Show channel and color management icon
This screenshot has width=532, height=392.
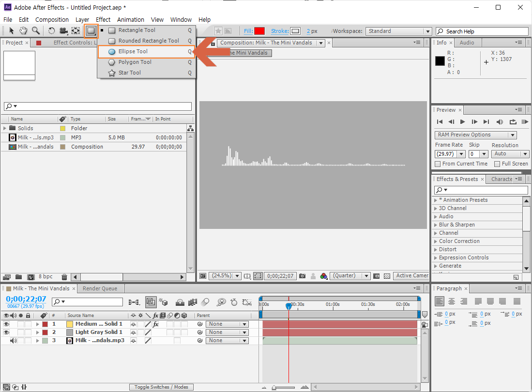(323, 276)
